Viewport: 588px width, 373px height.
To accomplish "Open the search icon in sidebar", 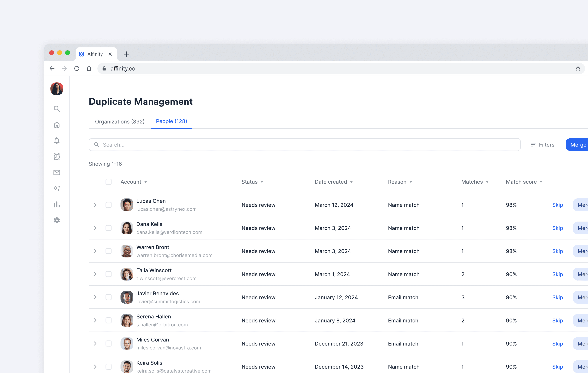I will 57,109.
